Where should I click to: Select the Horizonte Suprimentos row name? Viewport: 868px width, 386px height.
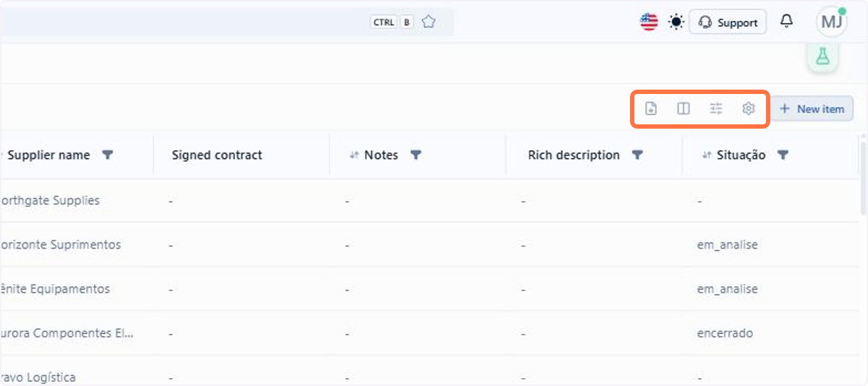(61, 244)
